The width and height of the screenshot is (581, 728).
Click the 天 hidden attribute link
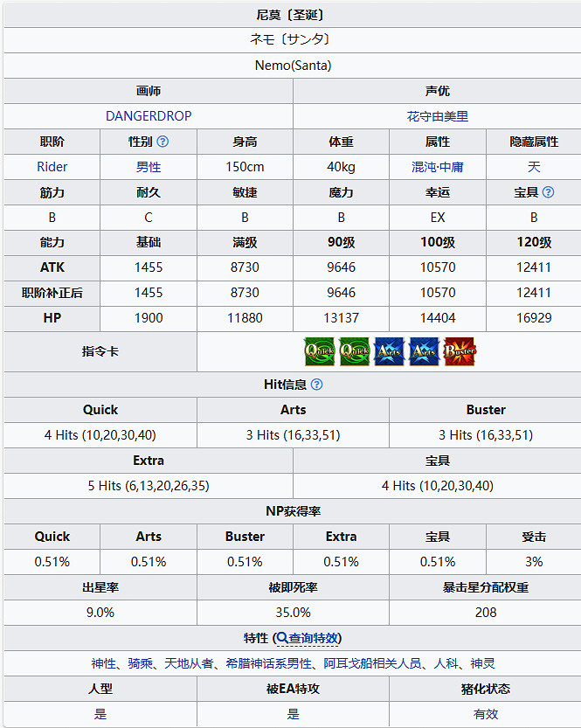[x=534, y=167]
